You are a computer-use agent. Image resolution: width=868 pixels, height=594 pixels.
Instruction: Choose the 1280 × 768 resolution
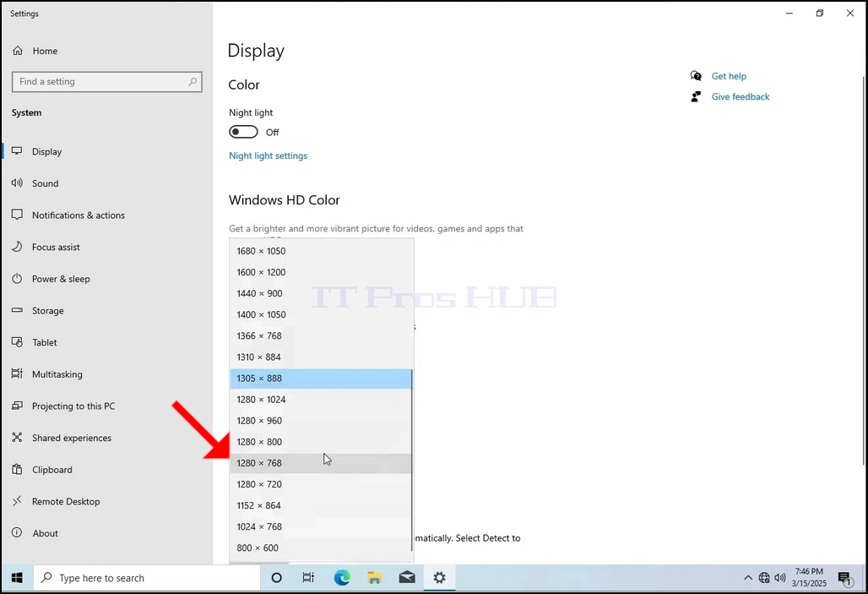(x=321, y=463)
